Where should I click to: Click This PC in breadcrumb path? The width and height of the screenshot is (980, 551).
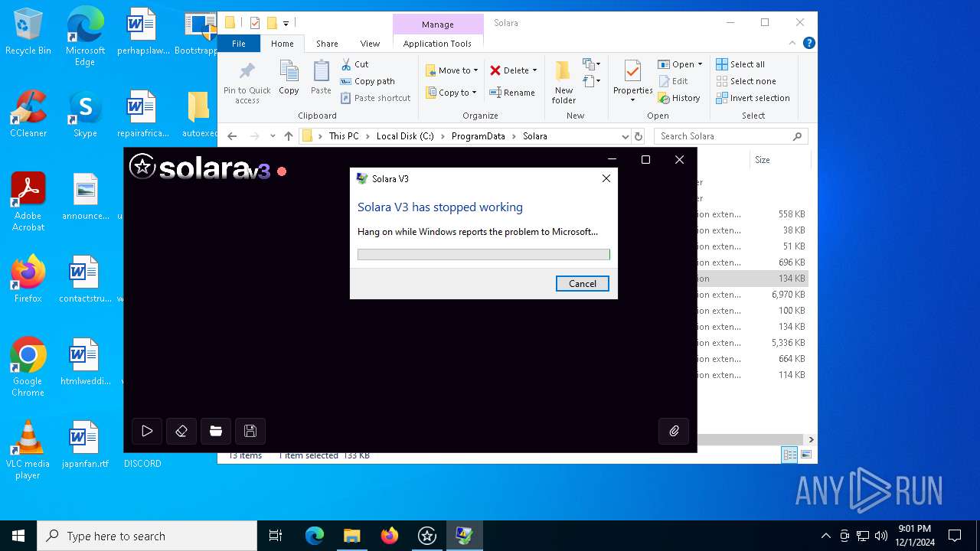pos(344,136)
